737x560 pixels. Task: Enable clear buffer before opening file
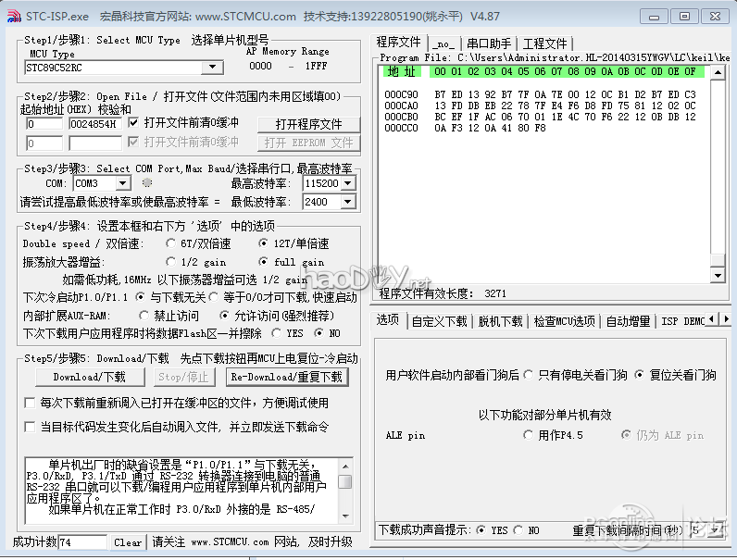[133, 122]
